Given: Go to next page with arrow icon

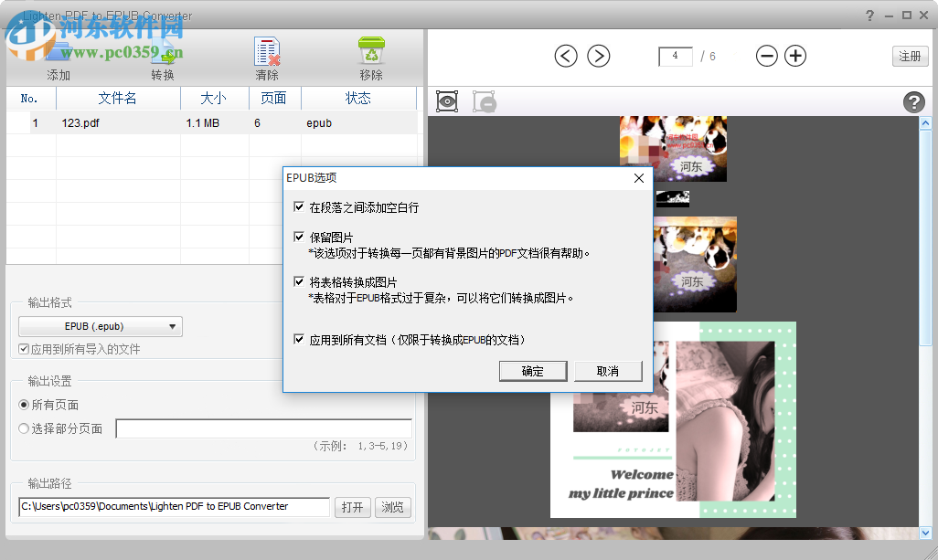Looking at the screenshot, I should 598,56.
